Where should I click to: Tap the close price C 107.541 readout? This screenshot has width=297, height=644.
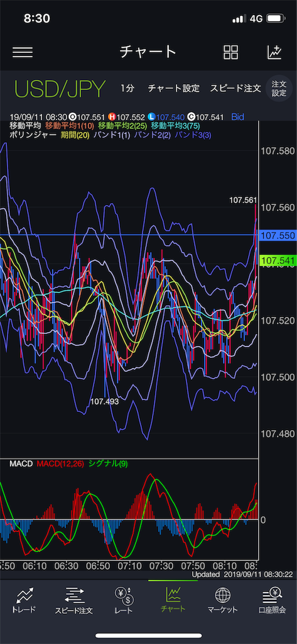[207, 117]
